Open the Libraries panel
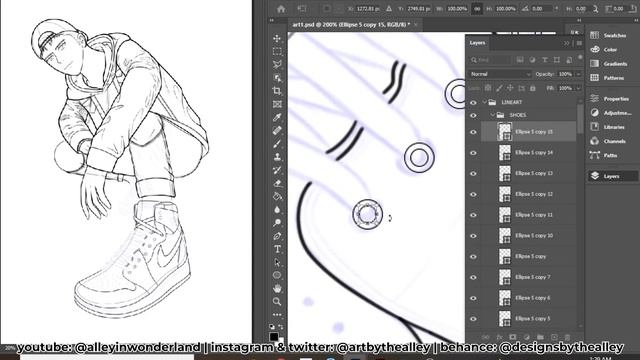 [x=607, y=127]
